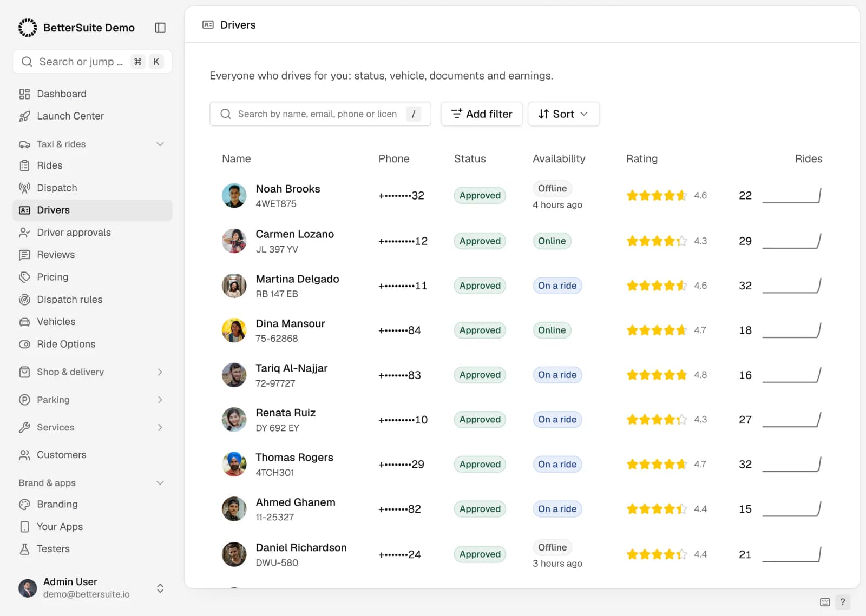Collapse the Taxi & rides section
Viewport: 866px width, 616px height.
click(160, 144)
